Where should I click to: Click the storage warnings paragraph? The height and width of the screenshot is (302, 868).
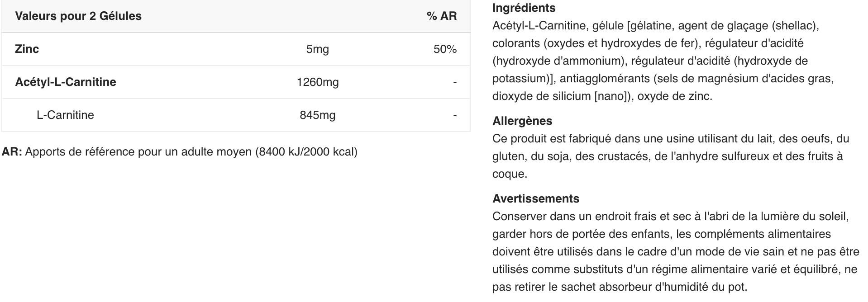pos(674,252)
